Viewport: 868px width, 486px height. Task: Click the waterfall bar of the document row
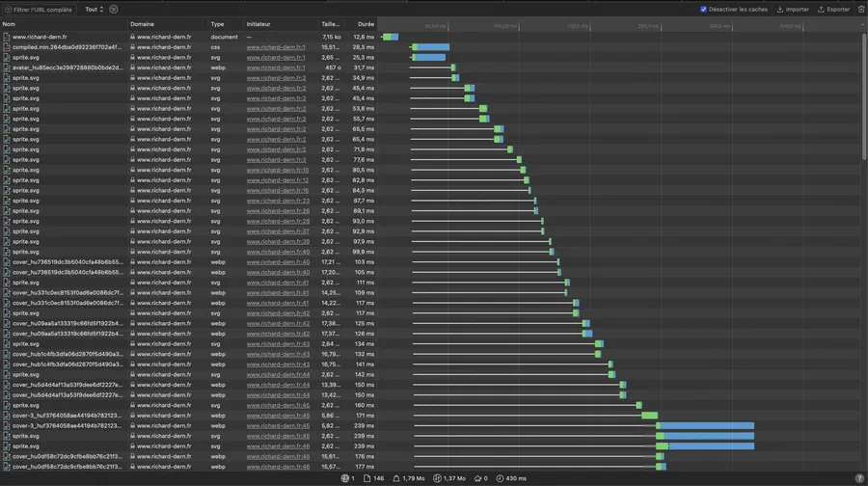391,37
